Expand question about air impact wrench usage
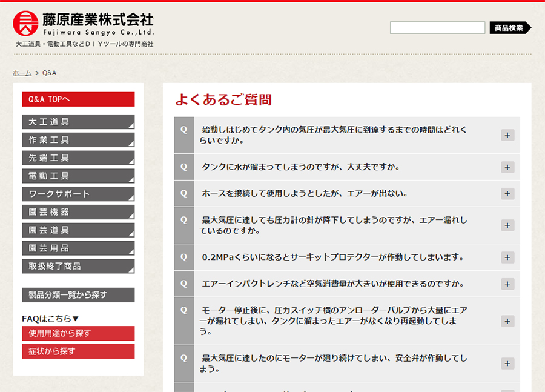Screen dimensions: 545x392 [507, 284]
